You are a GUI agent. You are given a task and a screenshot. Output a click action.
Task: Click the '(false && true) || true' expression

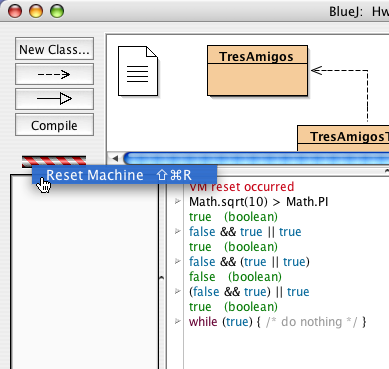point(249,292)
